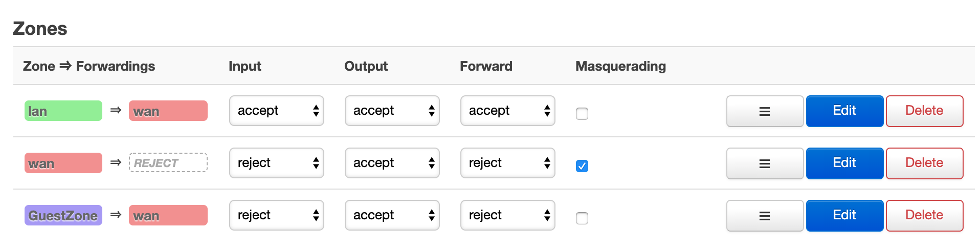Click the dashed REJECT forwarding badge
Screen dimensions: 980x248
[x=168, y=163]
